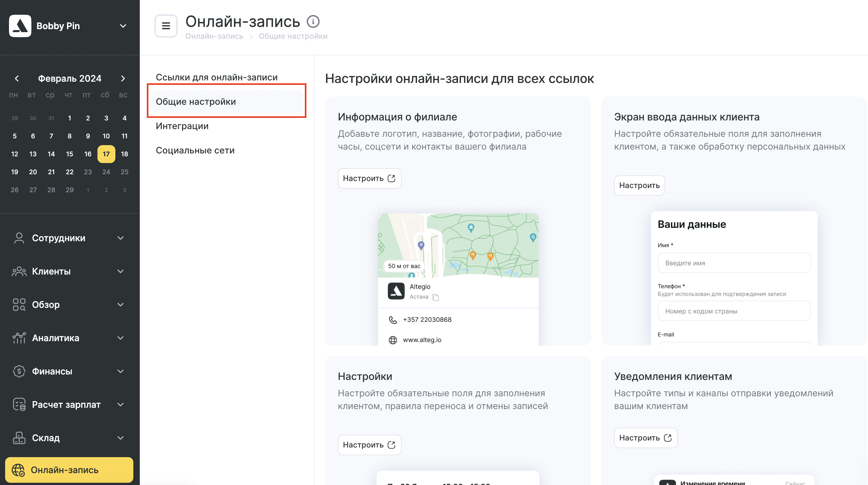Select February 1 in the calendar
This screenshot has height=485, width=868.
(70, 118)
